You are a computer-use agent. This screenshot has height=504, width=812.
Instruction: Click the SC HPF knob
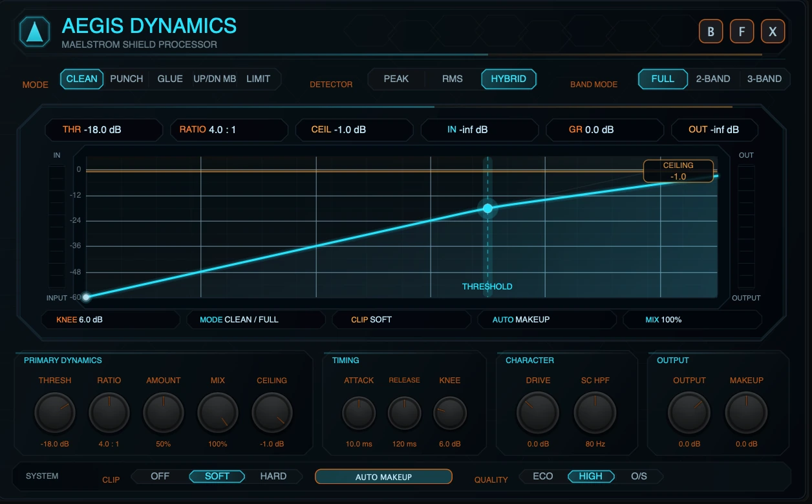coord(595,413)
